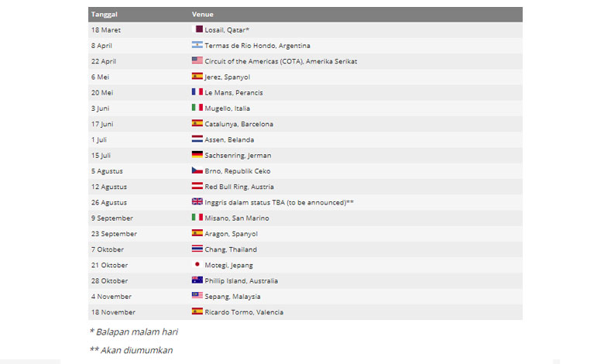Click the United States flag beside COTA
This screenshot has height=364, width=604.
point(197,60)
